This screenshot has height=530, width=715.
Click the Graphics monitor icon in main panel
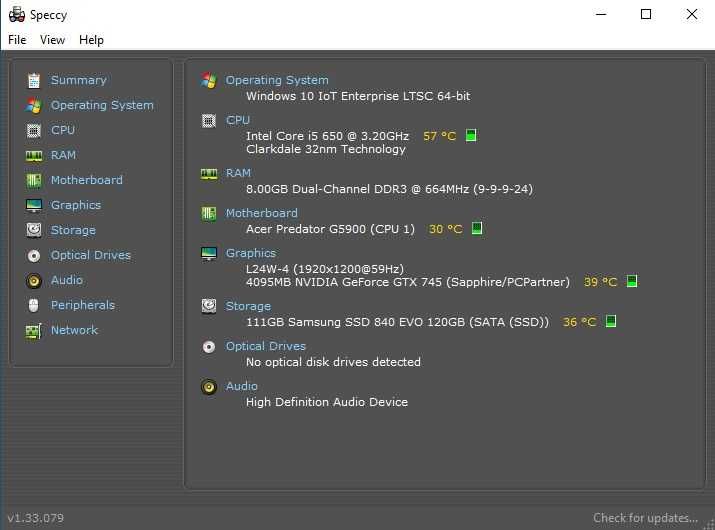pos(209,253)
